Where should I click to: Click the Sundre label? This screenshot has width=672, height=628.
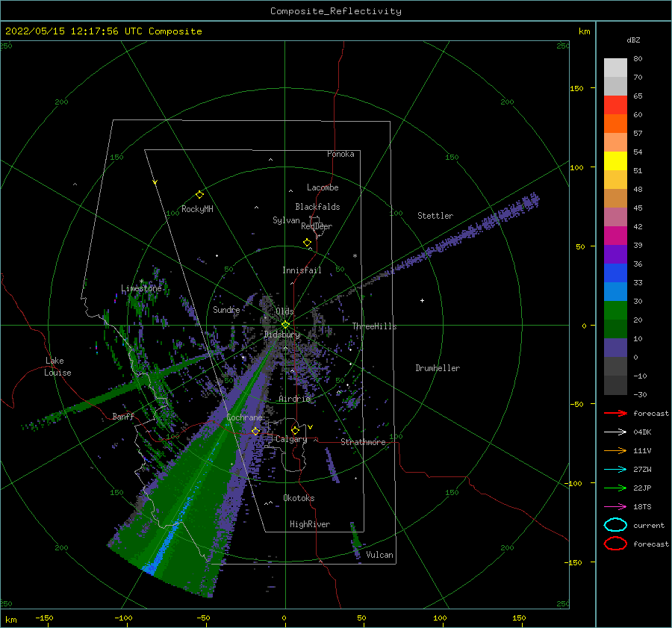226,309
